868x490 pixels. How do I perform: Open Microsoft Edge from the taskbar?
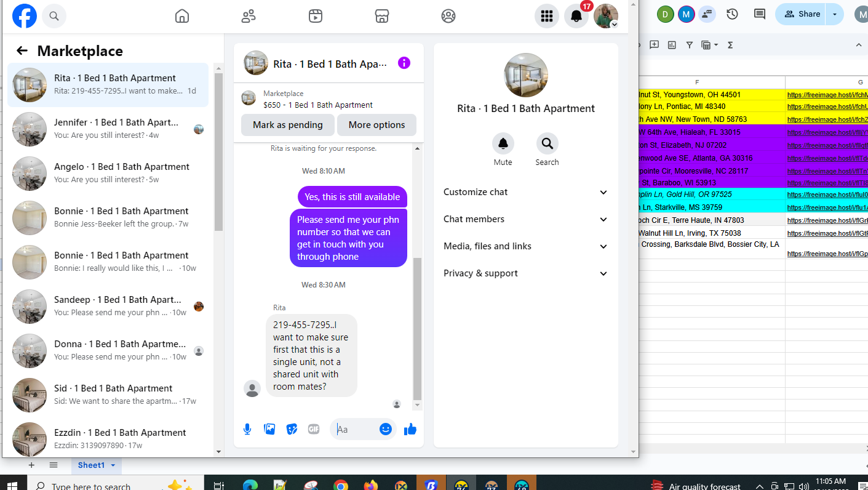tap(250, 485)
